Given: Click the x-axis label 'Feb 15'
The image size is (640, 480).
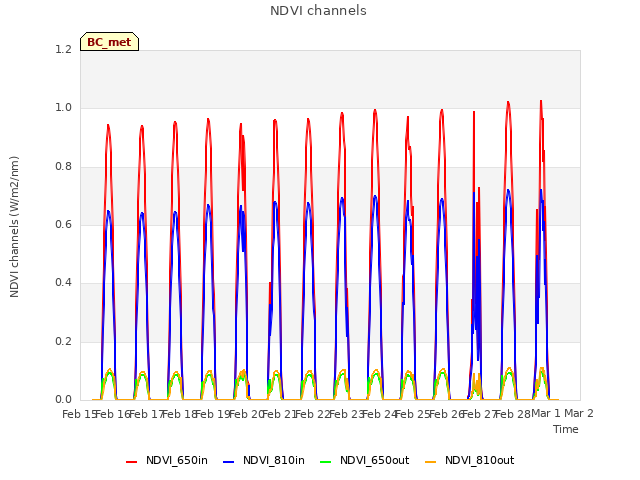Looking at the screenshot, I should point(79,414).
